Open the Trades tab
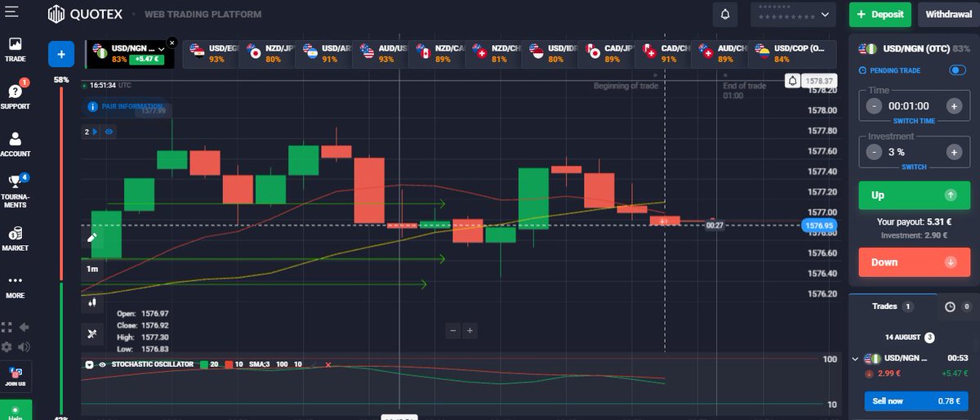The height and width of the screenshot is (420, 980). pos(893,306)
